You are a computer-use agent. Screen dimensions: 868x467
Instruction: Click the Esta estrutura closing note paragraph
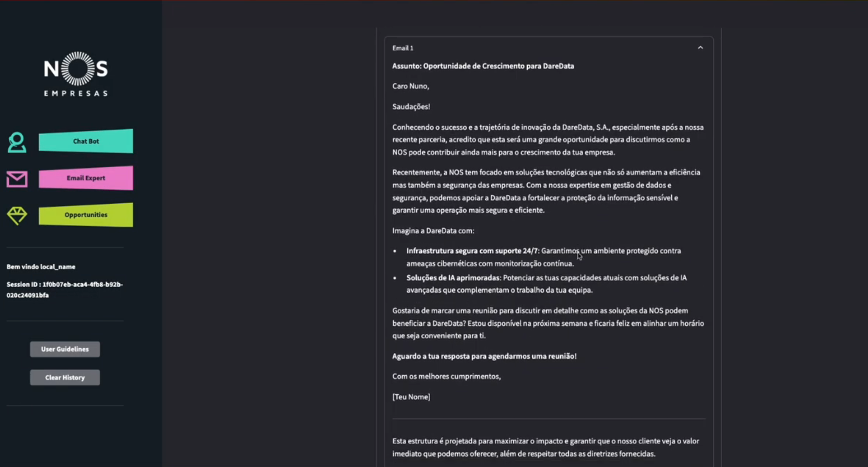[x=545, y=447]
